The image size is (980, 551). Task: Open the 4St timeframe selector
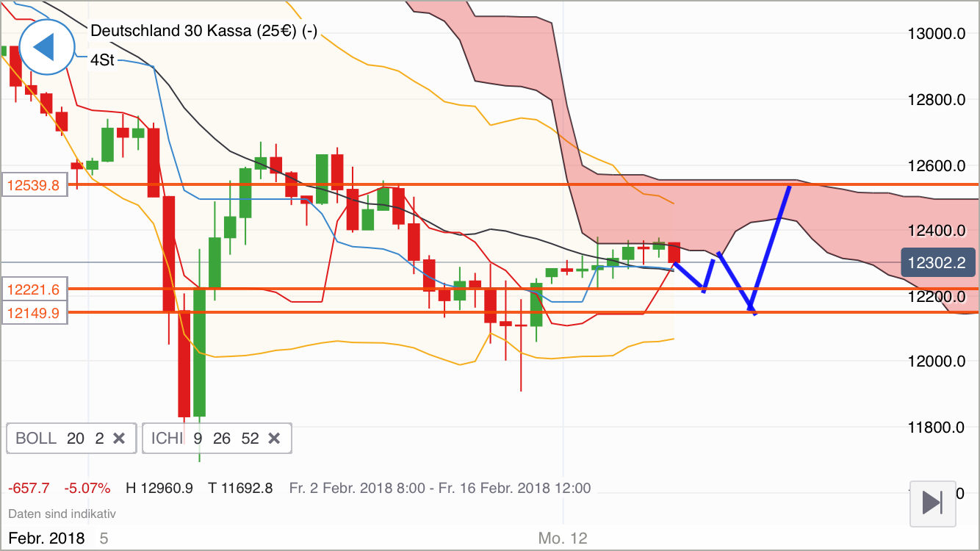pos(101,61)
